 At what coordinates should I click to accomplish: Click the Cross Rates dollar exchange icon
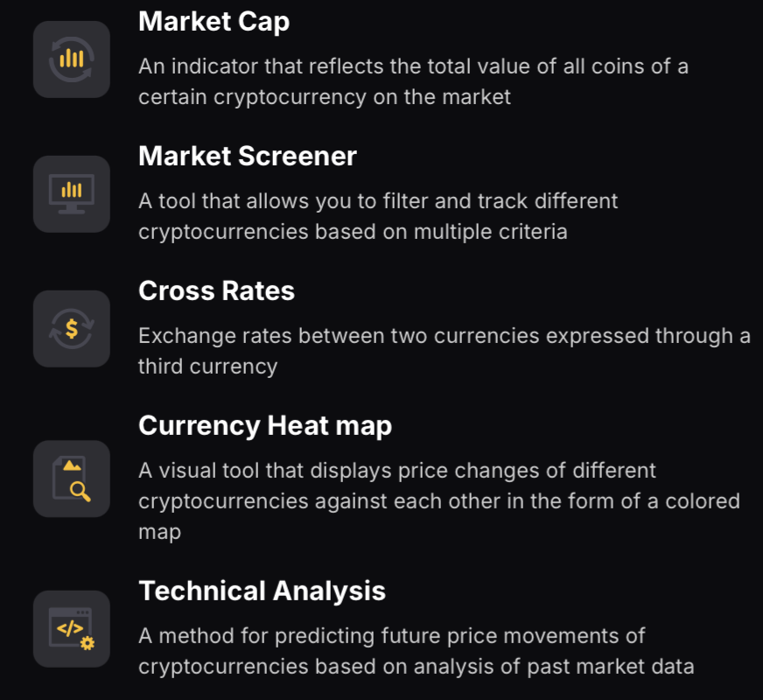point(72,329)
